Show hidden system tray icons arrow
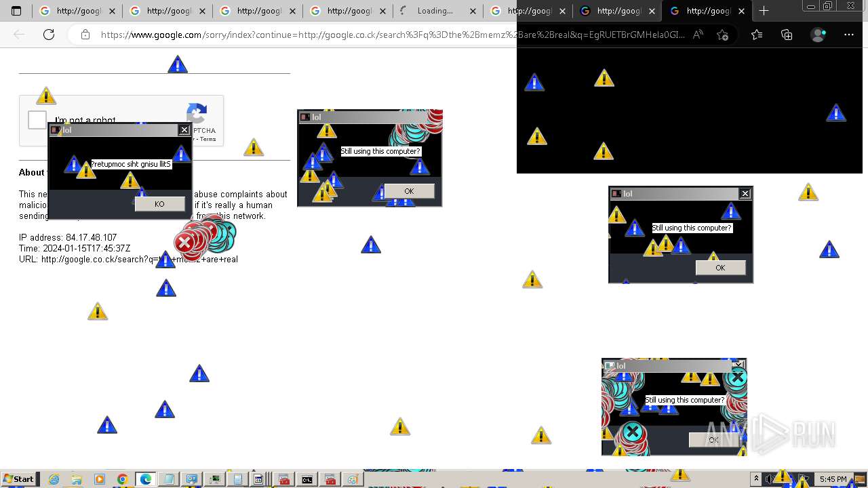This screenshot has height=488, width=868. click(x=756, y=479)
